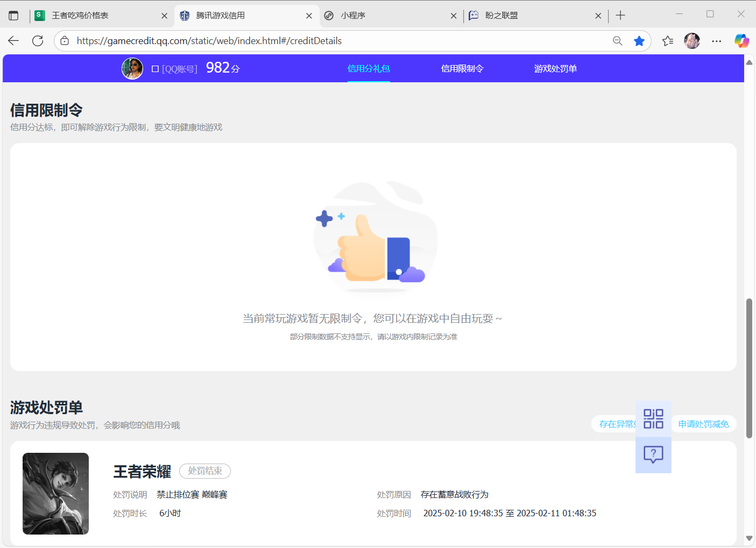Screen dimensions: 756x548
Task: Click the [QQ账号] label
Action: (x=180, y=69)
